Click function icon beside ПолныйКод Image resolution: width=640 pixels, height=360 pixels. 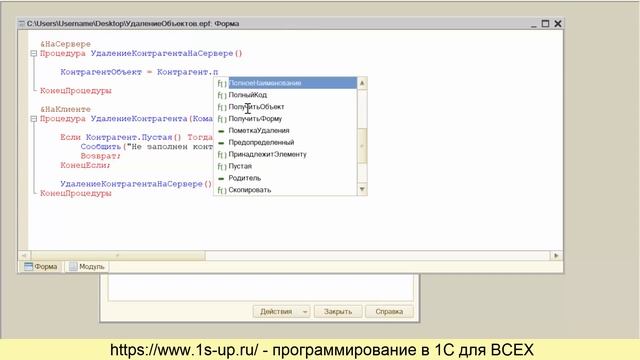click(x=222, y=95)
